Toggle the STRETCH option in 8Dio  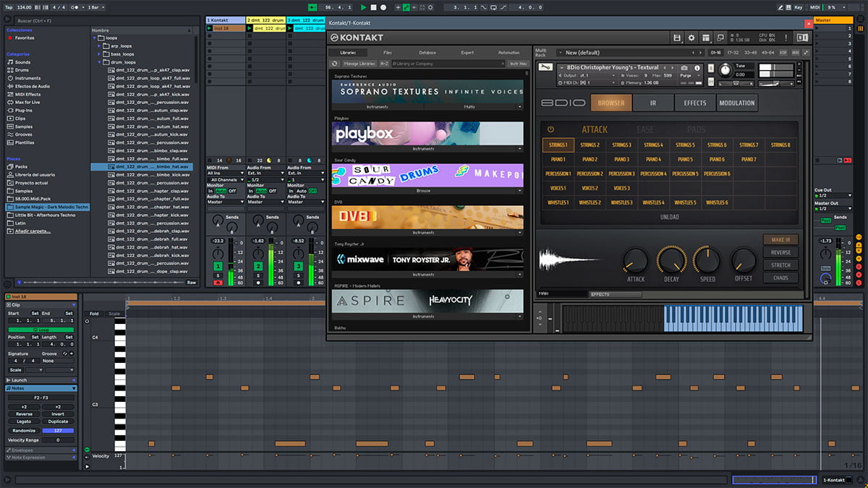[x=780, y=265]
